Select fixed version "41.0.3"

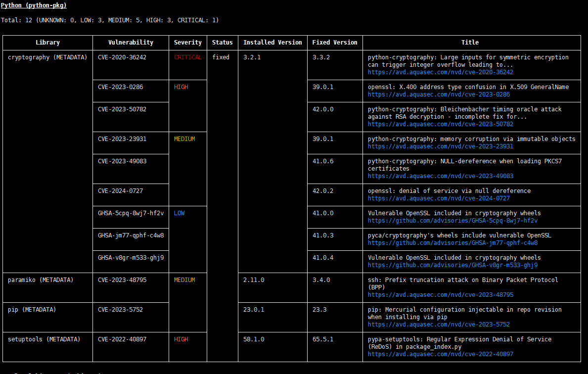[x=323, y=235]
